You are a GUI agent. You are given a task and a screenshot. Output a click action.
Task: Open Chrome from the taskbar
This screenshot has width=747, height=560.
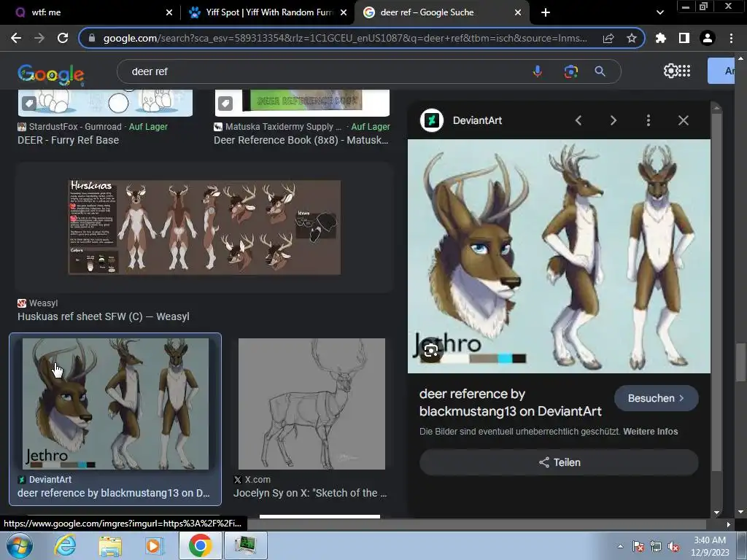pyautogui.click(x=200, y=545)
